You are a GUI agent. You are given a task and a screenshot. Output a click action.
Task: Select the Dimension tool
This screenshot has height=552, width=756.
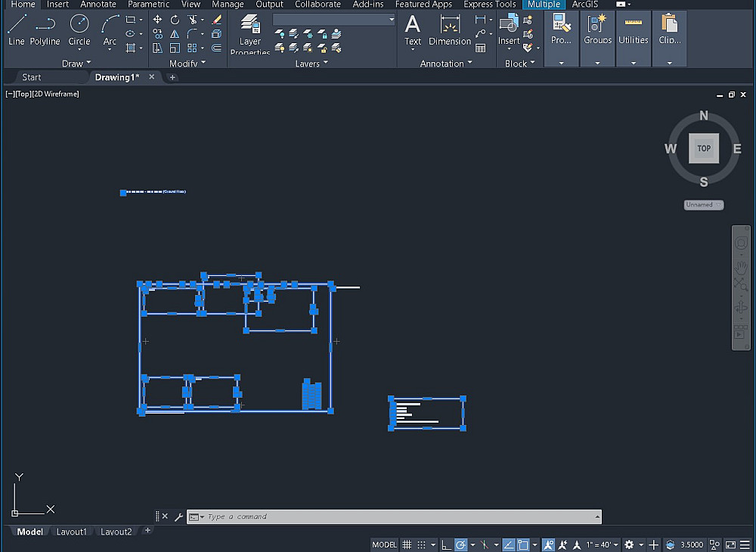(449, 30)
